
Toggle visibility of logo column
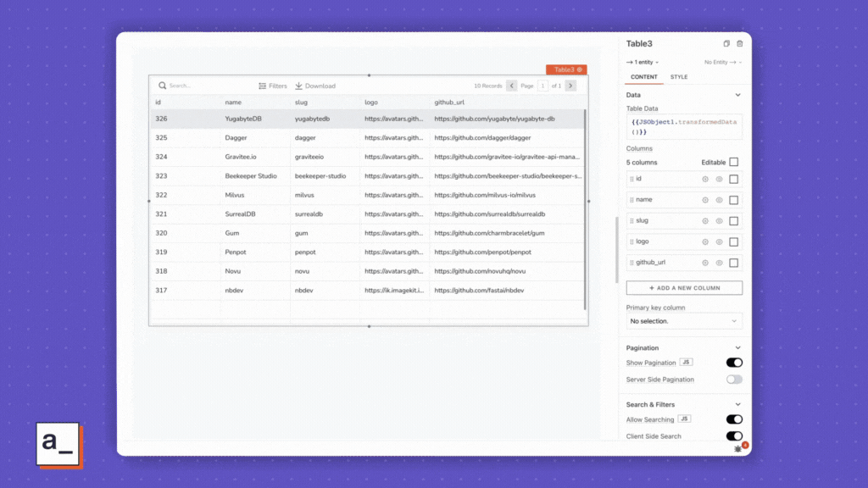(x=719, y=242)
